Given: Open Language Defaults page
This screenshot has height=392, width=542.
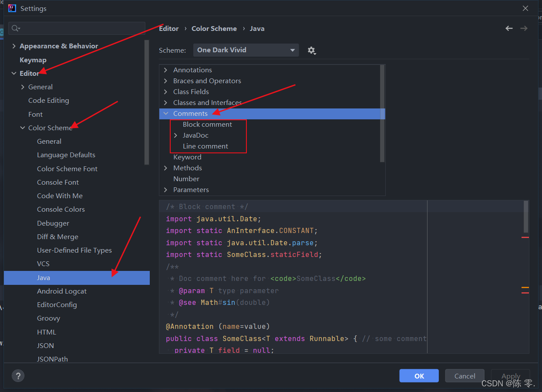Looking at the screenshot, I should pyautogui.click(x=66, y=155).
